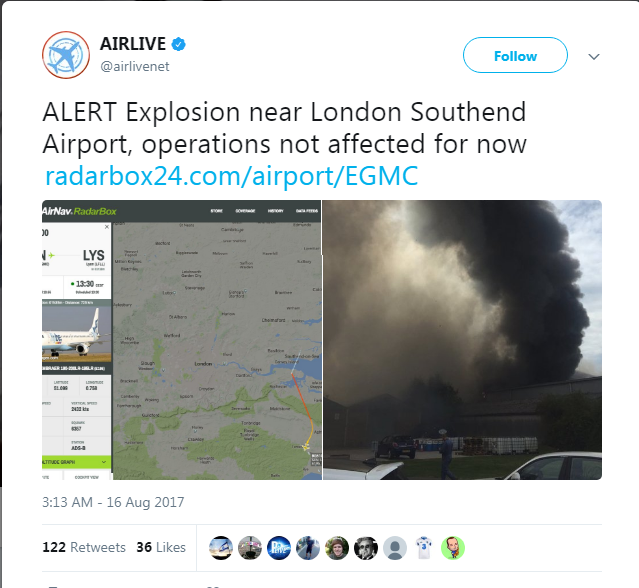The image size is (639, 588).
Task: Click the first liker avatar with the flag
Action: tap(221, 548)
